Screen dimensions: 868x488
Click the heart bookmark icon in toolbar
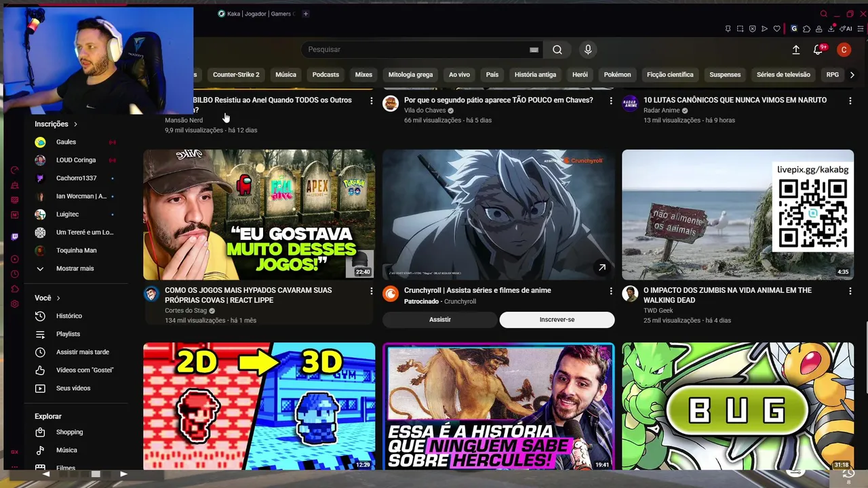pos(777,29)
